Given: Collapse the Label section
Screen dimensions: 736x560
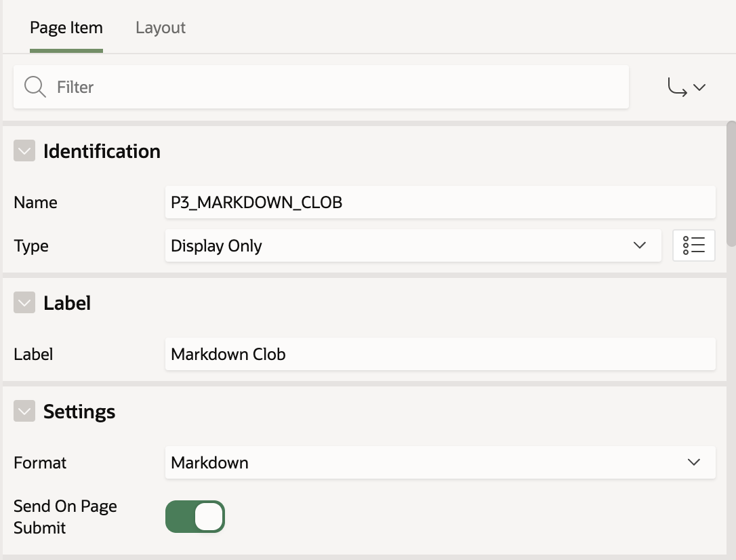Looking at the screenshot, I should (x=24, y=303).
